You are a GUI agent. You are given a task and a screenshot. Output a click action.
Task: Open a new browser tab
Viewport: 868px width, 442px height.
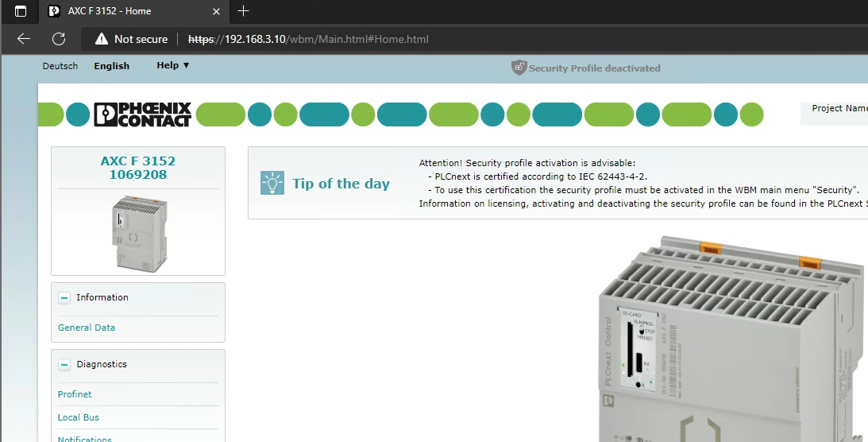243,11
